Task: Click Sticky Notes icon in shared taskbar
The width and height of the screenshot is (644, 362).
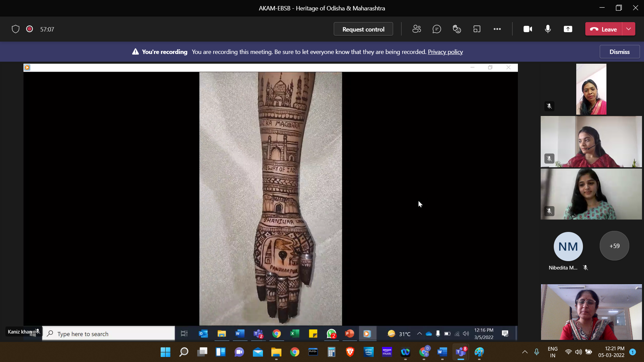Action: click(x=313, y=334)
